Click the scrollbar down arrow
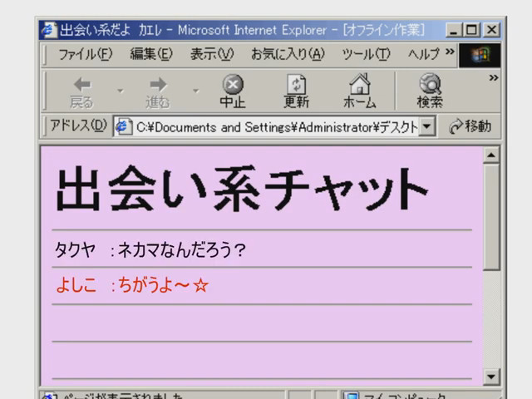 click(x=491, y=377)
